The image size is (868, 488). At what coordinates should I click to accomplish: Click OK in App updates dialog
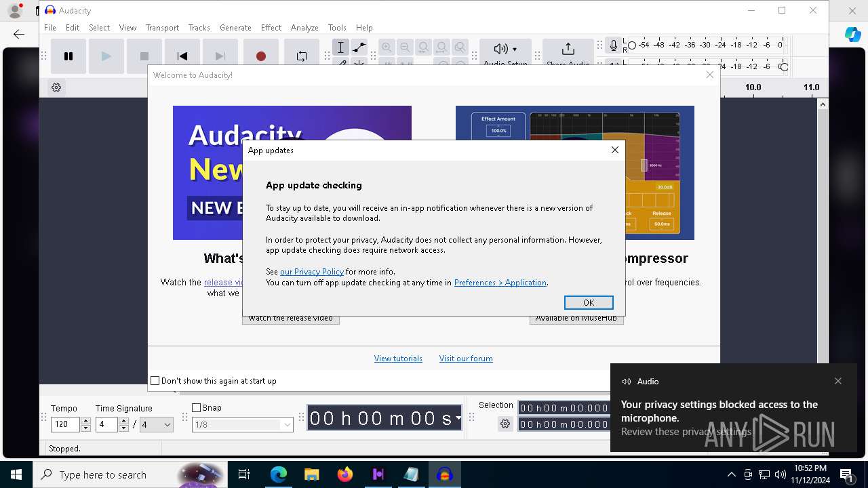tap(589, 302)
